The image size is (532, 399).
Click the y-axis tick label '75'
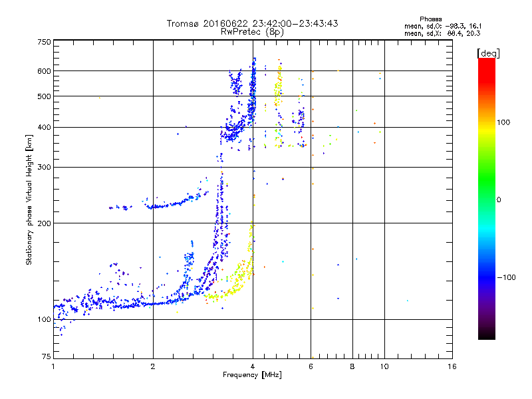tap(47, 356)
